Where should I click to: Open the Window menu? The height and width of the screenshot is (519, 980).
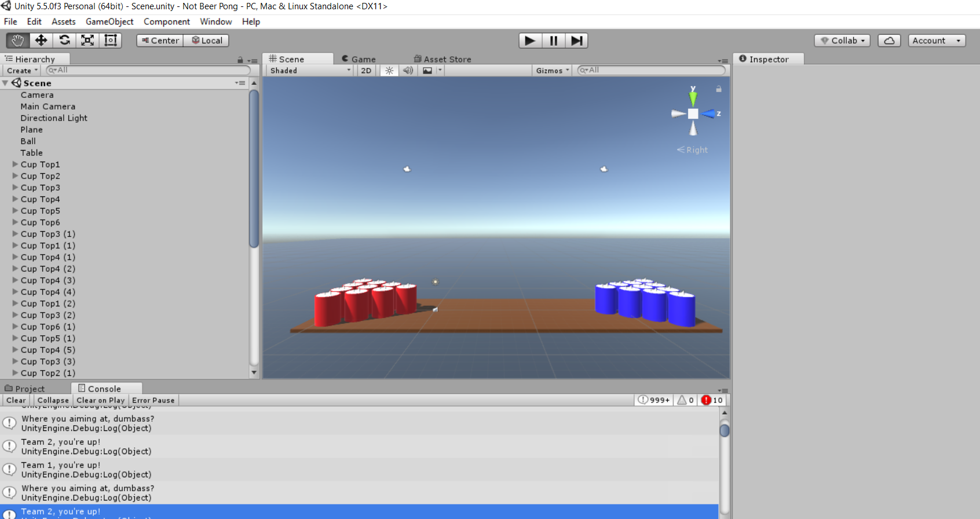click(216, 21)
